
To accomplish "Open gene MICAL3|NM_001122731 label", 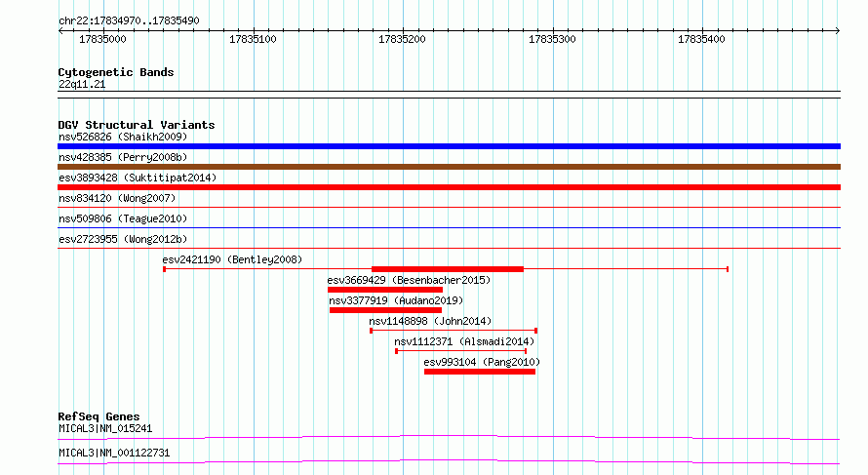I will (114, 453).
